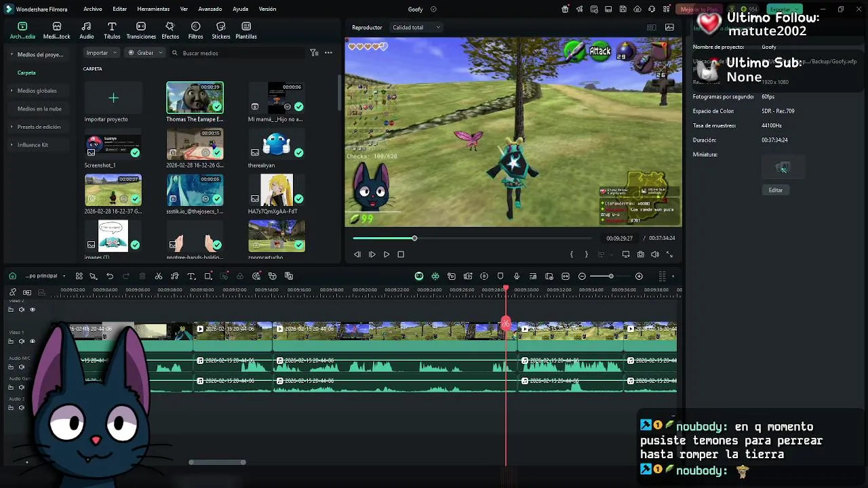The image size is (868, 488).
Task: Open the principal timeline name dropdown
Action: [x=45, y=276]
